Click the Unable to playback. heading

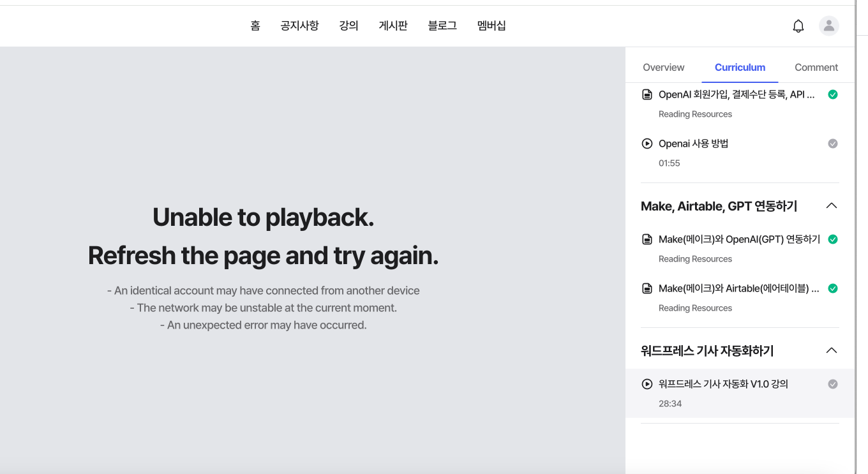263,218
